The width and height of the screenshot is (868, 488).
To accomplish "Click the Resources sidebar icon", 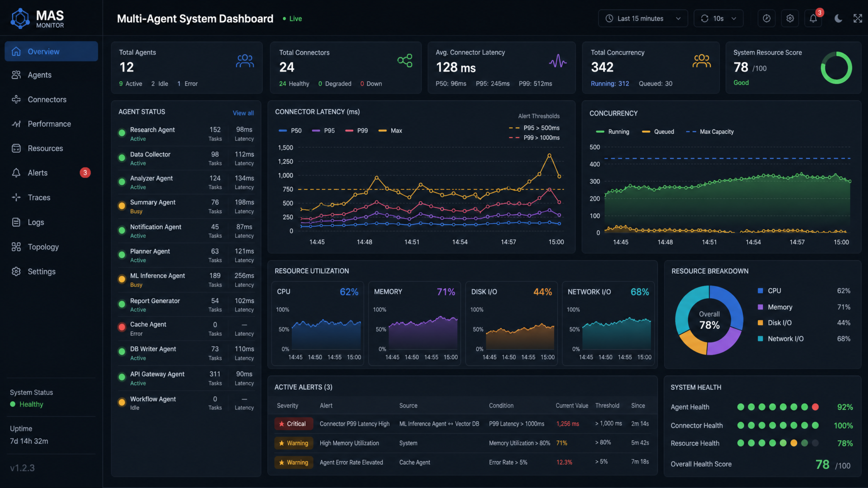I will click(x=16, y=148).
